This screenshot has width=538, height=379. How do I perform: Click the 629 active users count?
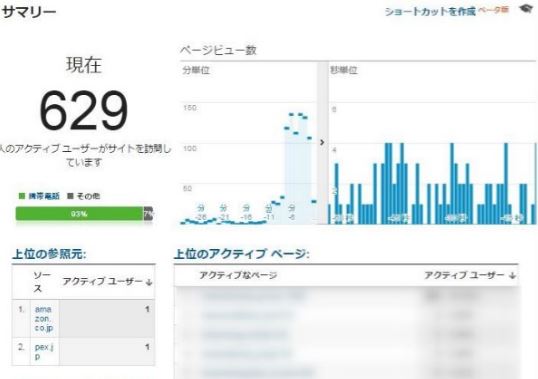click(x=84, y=110)
